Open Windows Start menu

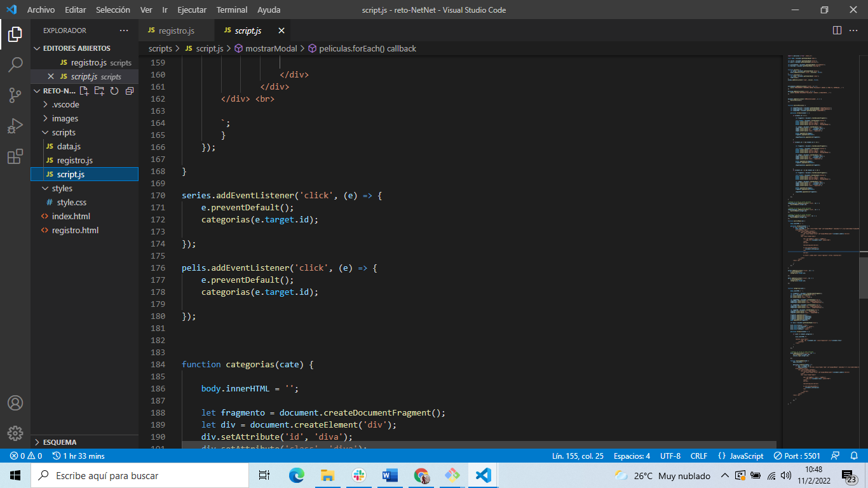(15, 475)
